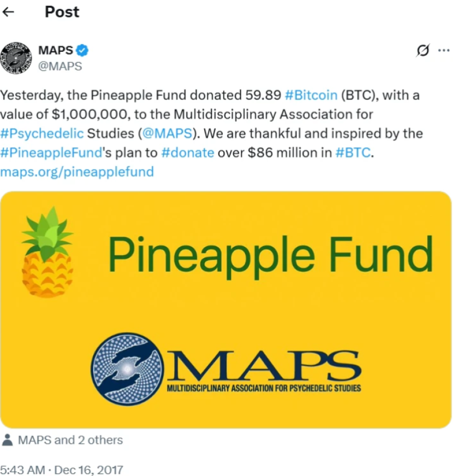Open the MAPS profile avatar

click(17, 57)
